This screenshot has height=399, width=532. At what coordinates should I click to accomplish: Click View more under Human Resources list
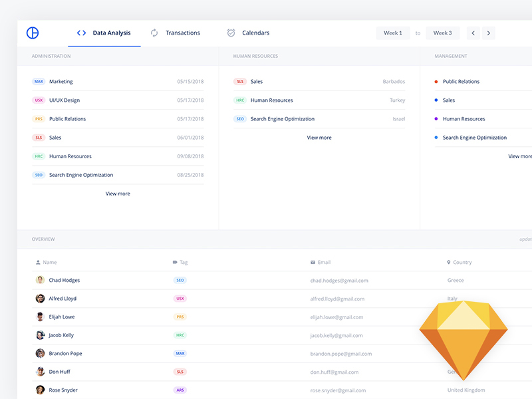click(x=319, y=138)
